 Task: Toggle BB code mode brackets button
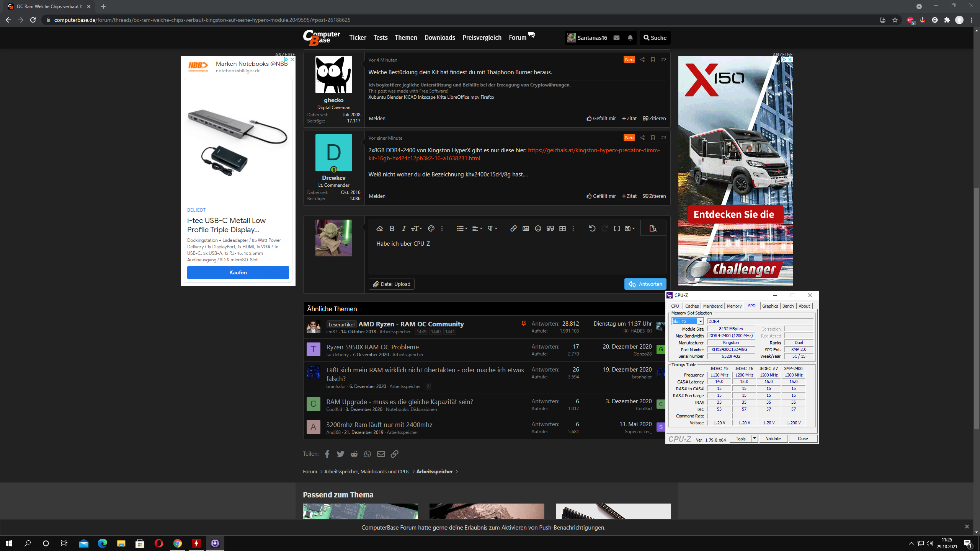point(617,228)
